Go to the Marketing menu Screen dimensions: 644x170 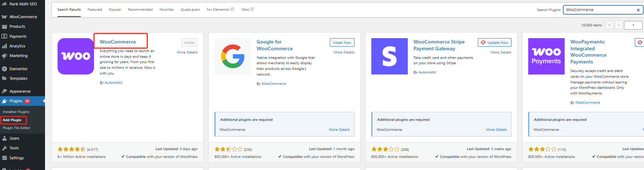[x=18, y=56]
